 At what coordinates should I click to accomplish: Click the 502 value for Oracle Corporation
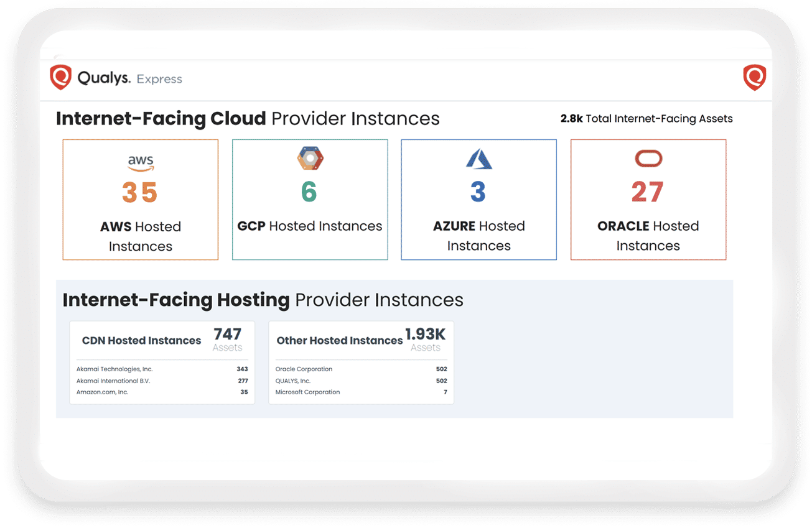tap(442, 369)
